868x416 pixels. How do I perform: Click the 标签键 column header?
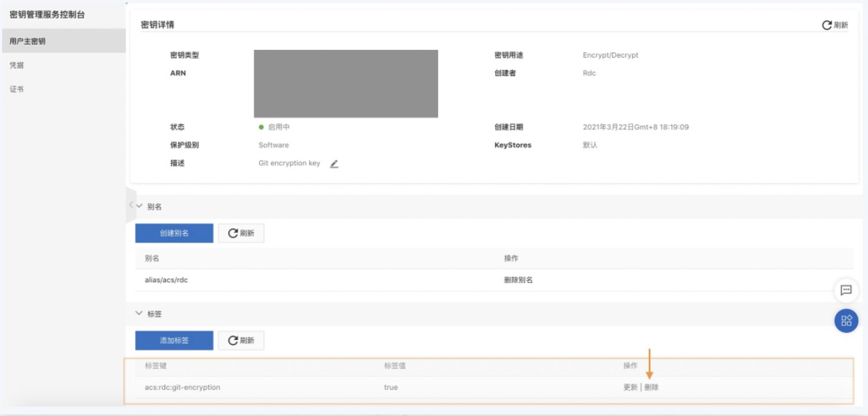pos(155,365)
